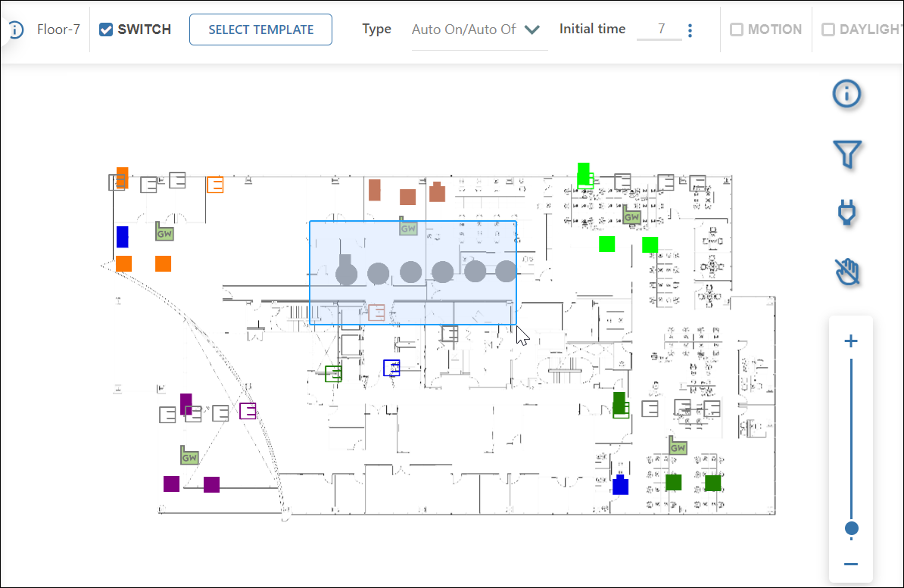This screenshot has width=904, height=588.
Task: Click the SELECT TEMPLATE button
Action: click(x=260, y=30)
